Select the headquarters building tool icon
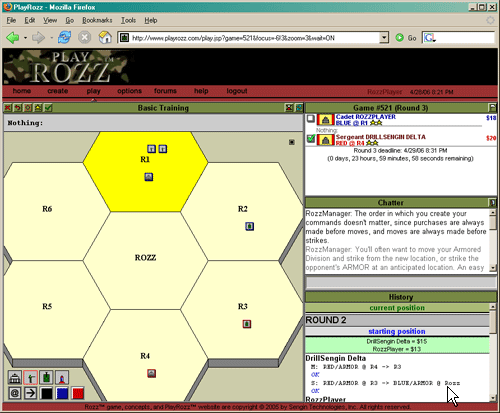The width and height of the screenshot is (500, 413). pyautogui.click(x=15, y=378)
